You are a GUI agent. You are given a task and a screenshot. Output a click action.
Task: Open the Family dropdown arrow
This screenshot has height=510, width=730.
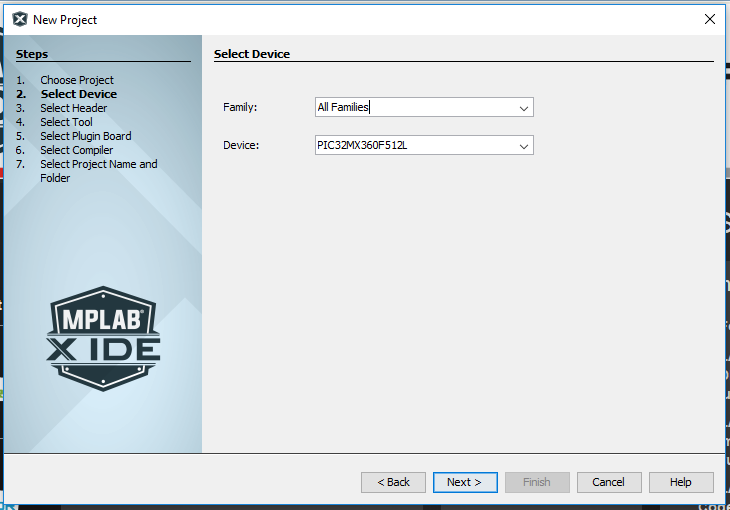[524, 108]
